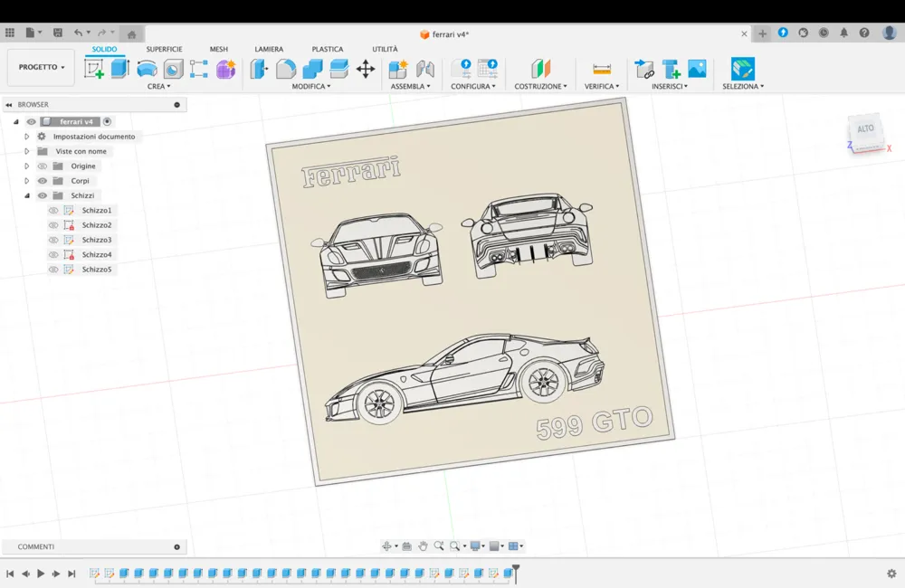This screenshot has width=905, height=588.
Task: Select the Create Sketch tool
Action: point(93,69)
